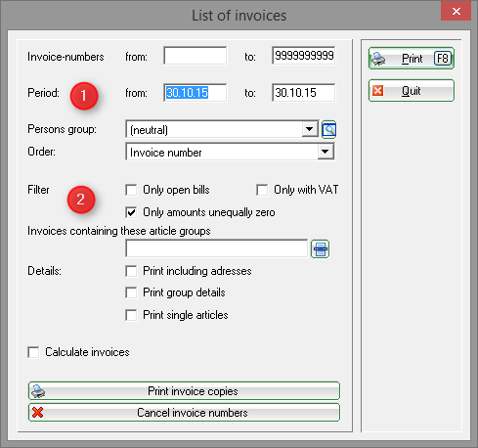Open the Order dropdown list

(x=325, y=152)
